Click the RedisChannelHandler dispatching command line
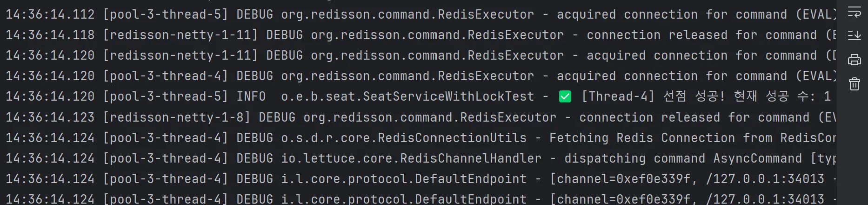868x205 pixels. 421,158
